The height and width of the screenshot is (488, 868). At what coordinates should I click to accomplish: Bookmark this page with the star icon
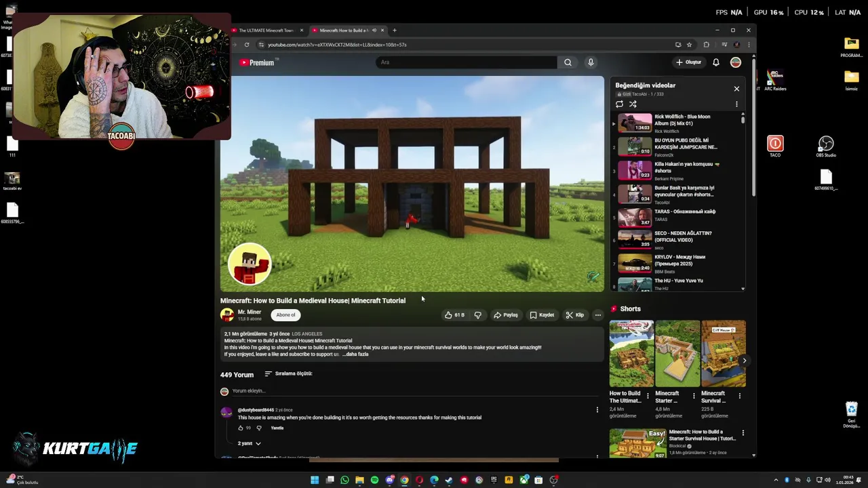coord(689,45)
